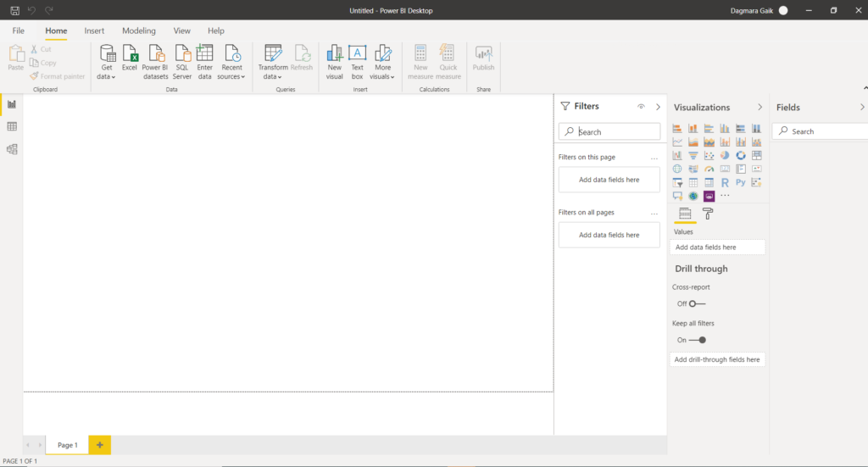Toggle the Keep all filters switch
The image size is (868, 467).
point(698,340)
